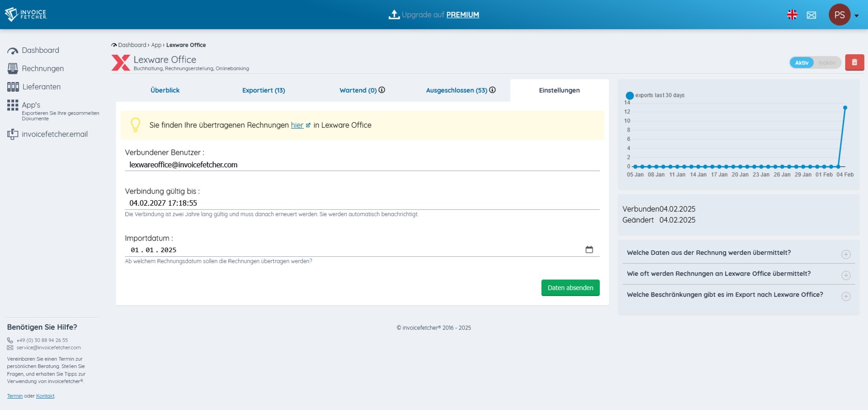Expand 'Wie oft werden Rechnungen' FAQ
The height and width of the screenshot is (410, 868).
[x=845, y=275]
